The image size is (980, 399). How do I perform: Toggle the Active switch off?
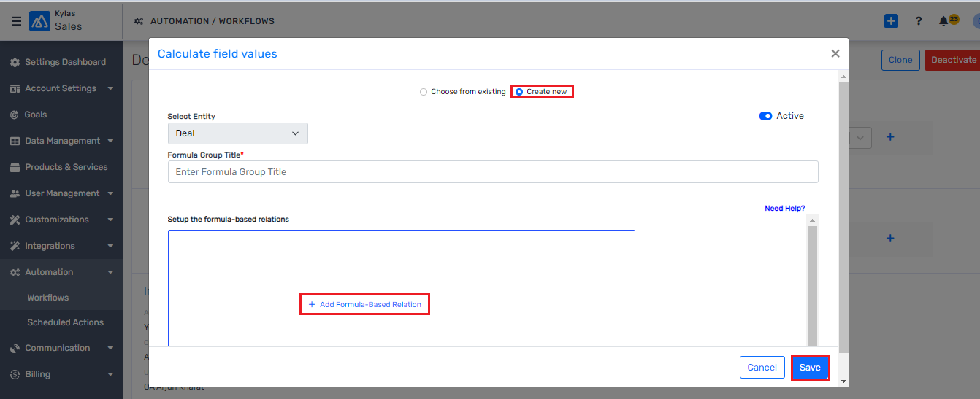pyautogui.click(x=765, y=116)
